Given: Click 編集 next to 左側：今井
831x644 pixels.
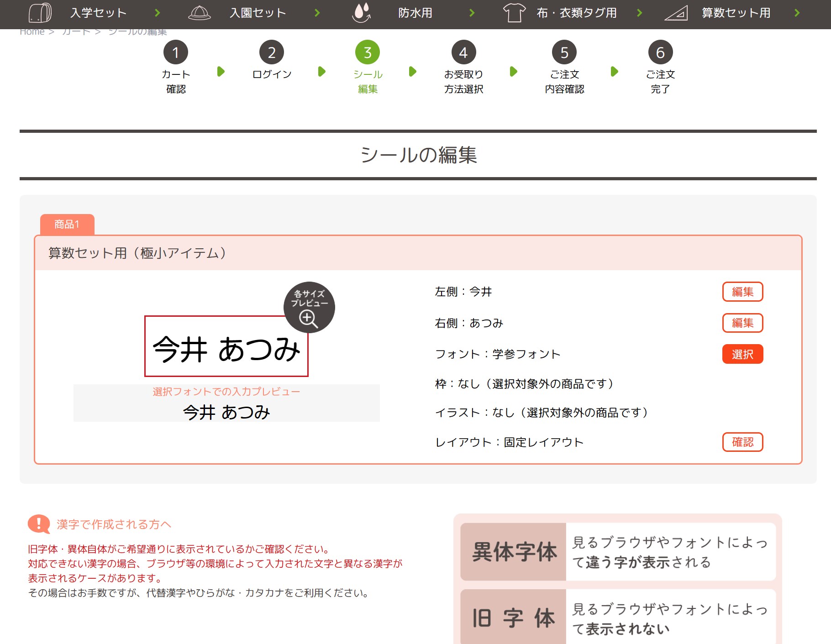Looking at the screenshot, I should coord(742,292).
